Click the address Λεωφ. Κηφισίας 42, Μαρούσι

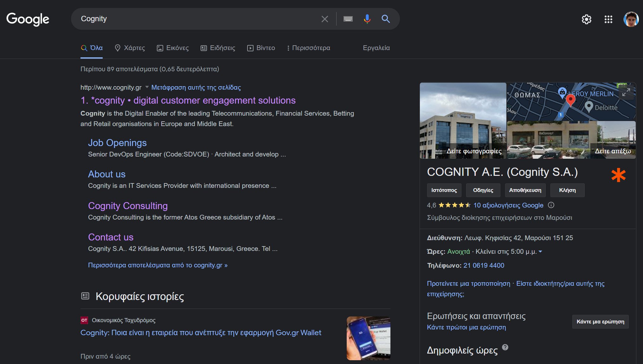pos(519,238)
